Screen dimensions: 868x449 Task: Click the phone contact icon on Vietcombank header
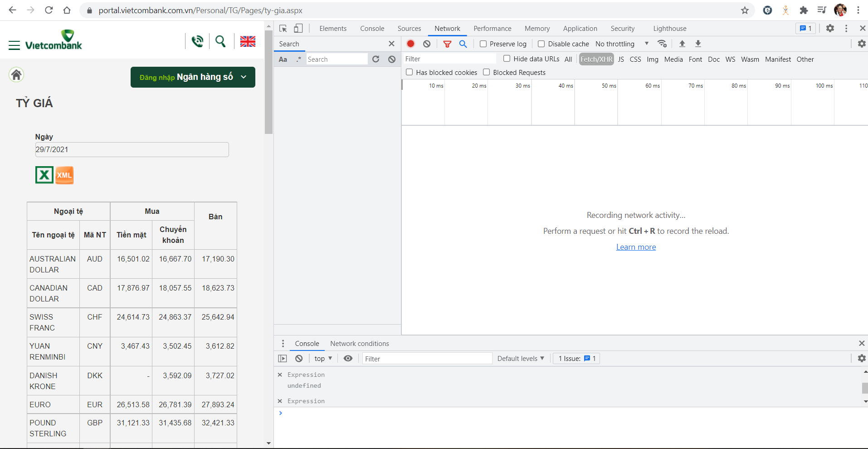(x=197, y=41)
